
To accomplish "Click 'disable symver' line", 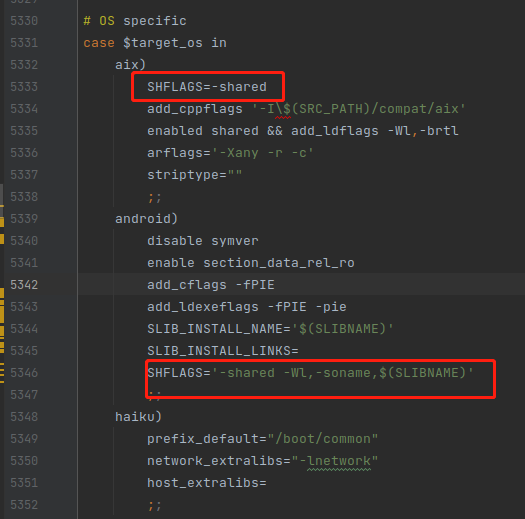I will click(x=203, y=241).
